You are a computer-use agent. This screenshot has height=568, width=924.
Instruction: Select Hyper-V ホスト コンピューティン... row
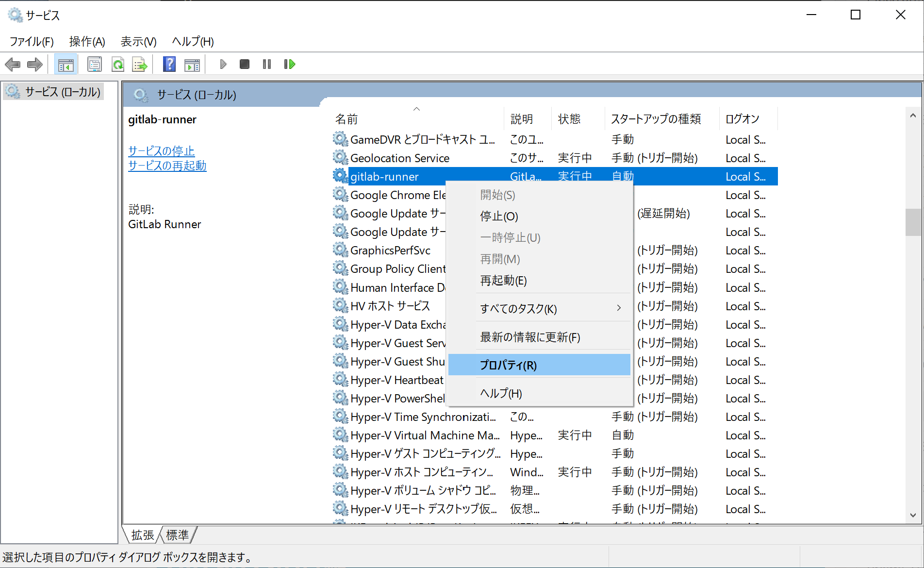(x=555, y=472)
